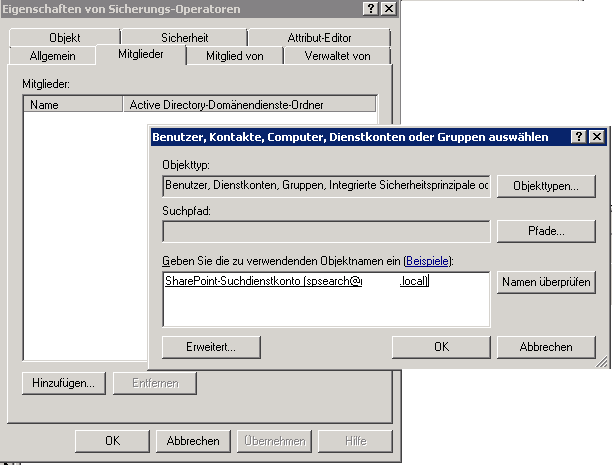Click the Active Directory-Domänendienste-Ordner column header

tap(249, 105)
